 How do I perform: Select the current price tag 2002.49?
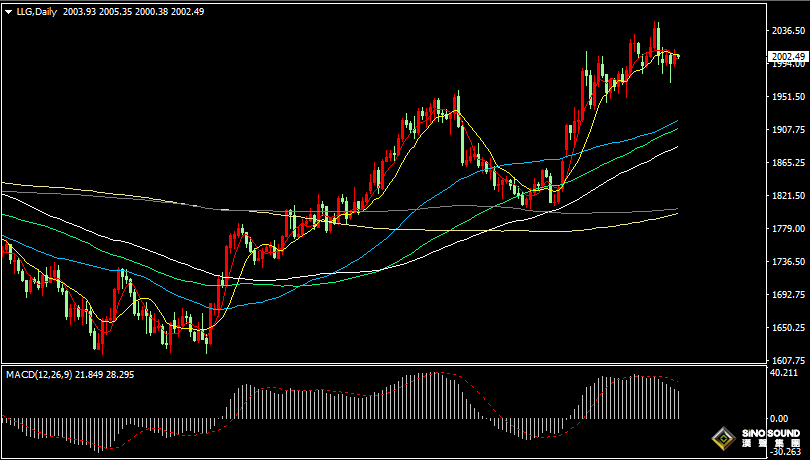pyautogui.click(x=788, y=57)
